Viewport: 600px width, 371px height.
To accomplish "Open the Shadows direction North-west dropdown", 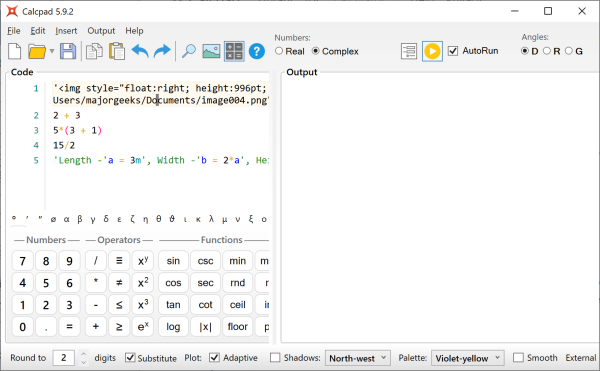I will coord(358,358).
